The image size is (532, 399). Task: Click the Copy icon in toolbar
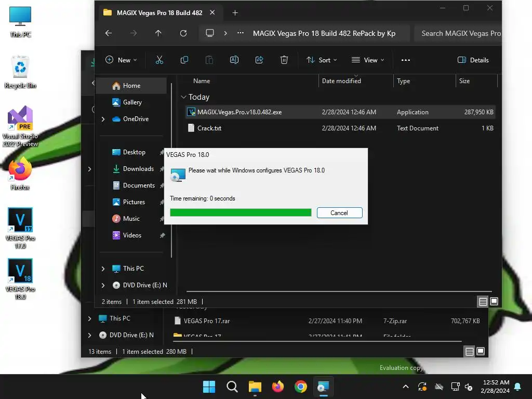[184, 60]
